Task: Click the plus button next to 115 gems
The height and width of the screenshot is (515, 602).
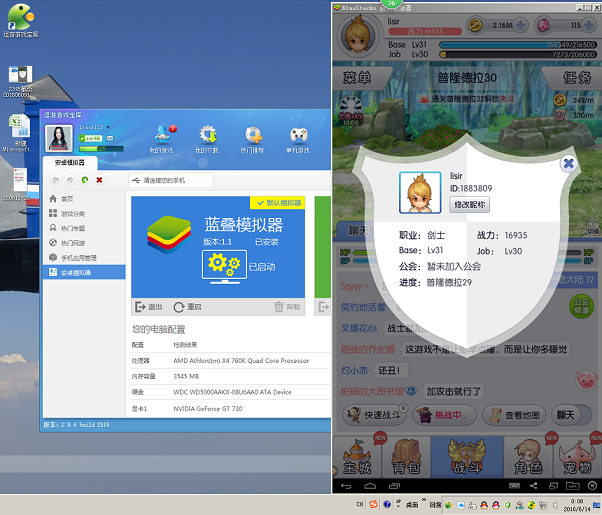Action: (x=589, y=25)
